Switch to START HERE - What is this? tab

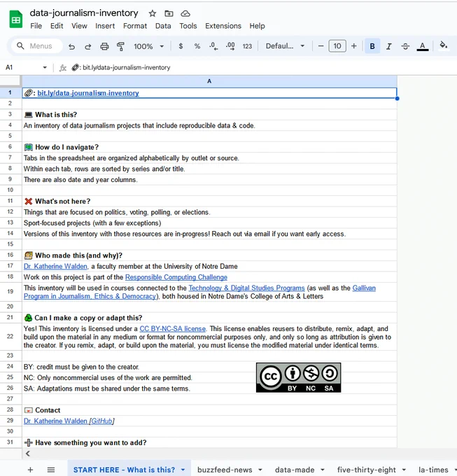click(124, 470)
